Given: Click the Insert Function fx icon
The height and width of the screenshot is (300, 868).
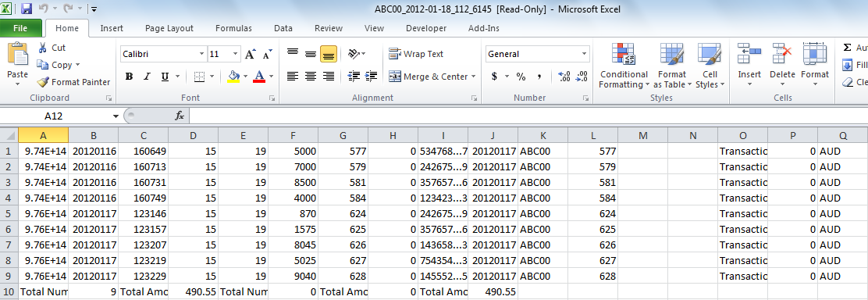Looking at the screenshot, I should tap(180, 116).
